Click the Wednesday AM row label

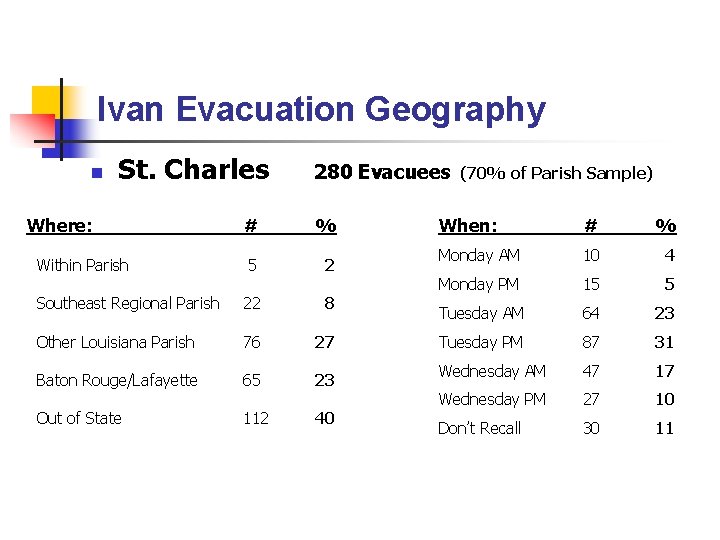(x=492, y=371)
